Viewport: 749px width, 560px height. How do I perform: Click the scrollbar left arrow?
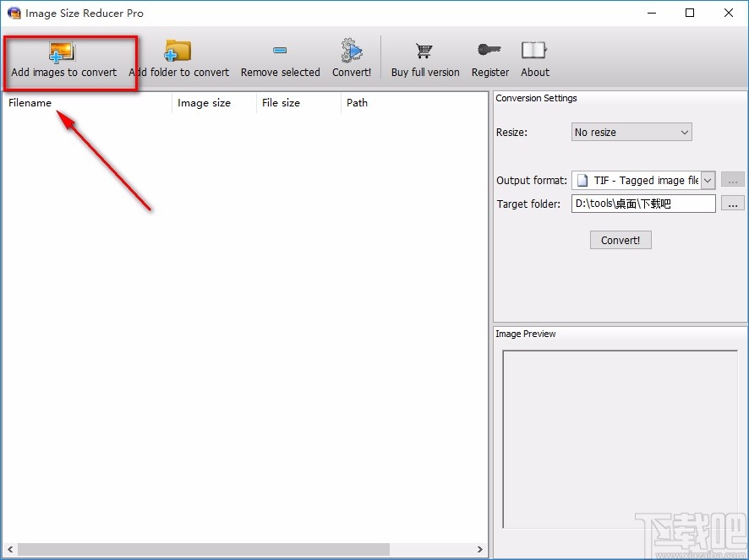tap(10, 549)
